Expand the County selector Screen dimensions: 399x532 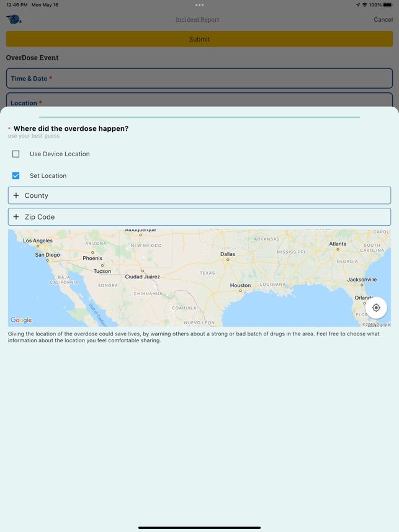point(199,195)
